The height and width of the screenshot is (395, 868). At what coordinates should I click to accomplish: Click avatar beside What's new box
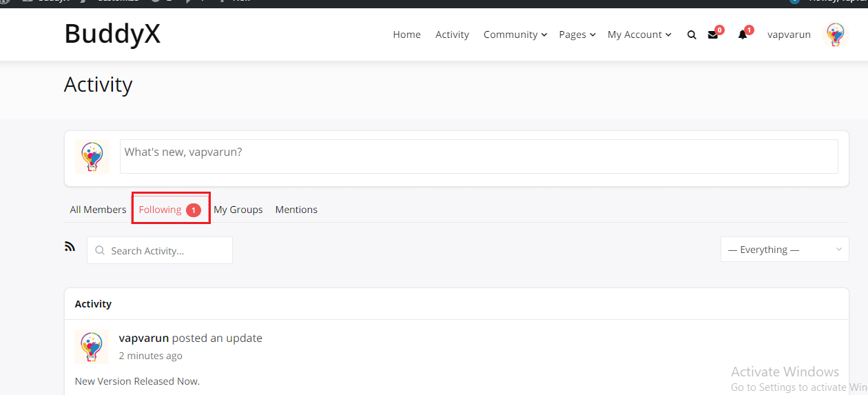pyautogui.click(x=92, y=156)
